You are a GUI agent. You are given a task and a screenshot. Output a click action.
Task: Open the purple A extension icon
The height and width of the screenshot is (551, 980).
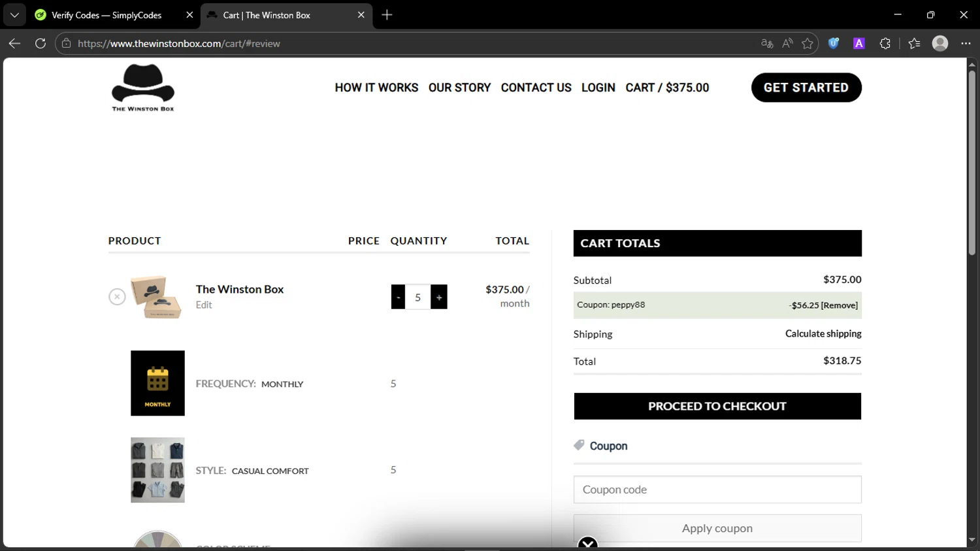tap(859, 44)
